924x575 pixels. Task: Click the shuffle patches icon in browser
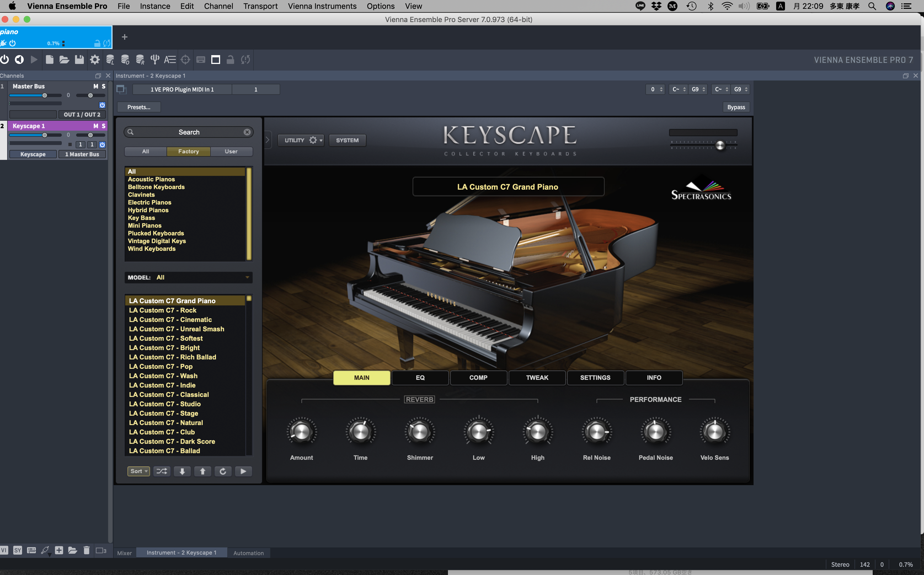tap(162, 471)
